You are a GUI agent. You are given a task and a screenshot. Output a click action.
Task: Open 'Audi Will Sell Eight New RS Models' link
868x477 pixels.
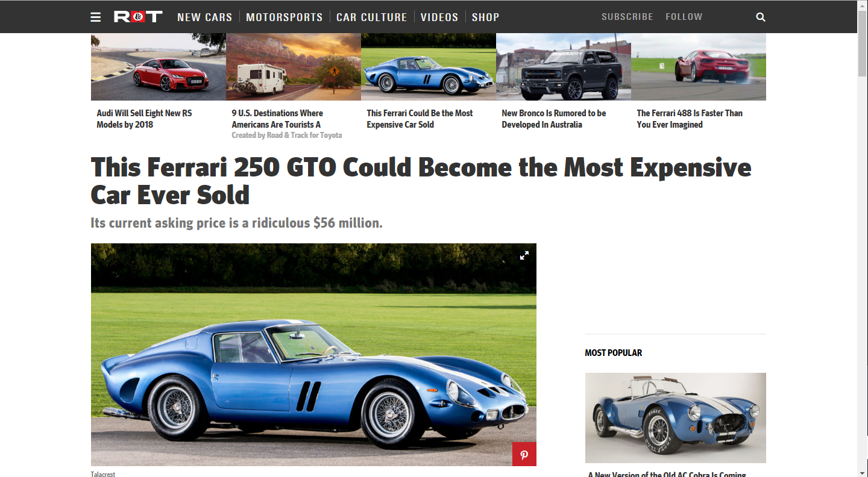coord(144,119)
